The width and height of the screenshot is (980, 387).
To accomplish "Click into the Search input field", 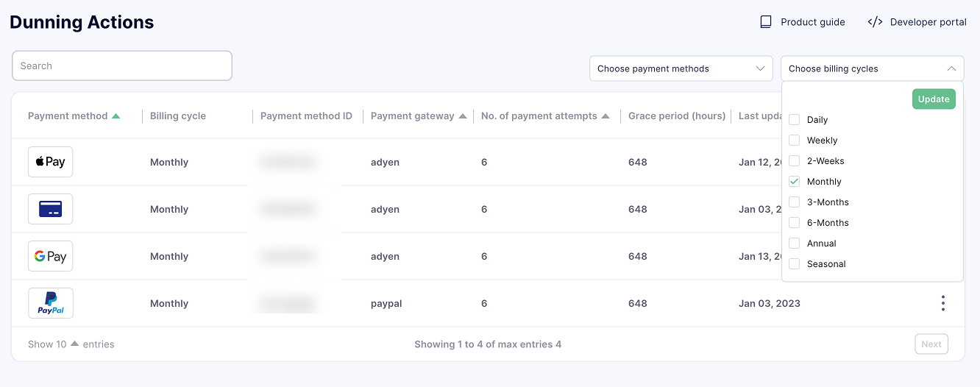I will [122, 65].
